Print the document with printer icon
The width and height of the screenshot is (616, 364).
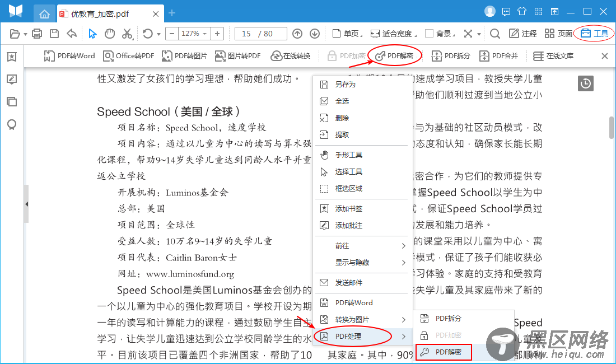point(37,34)
